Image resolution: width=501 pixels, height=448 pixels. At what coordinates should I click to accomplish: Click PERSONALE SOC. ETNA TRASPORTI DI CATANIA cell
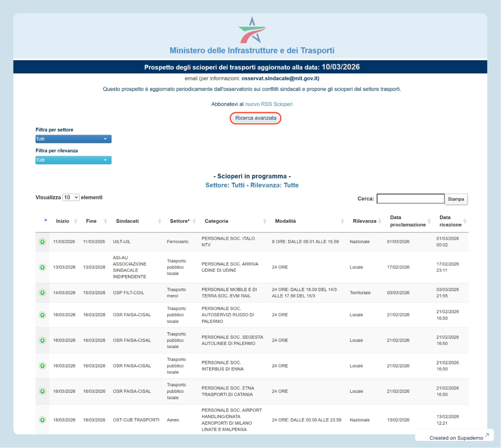pyautogui.click(x=228, y=391)
